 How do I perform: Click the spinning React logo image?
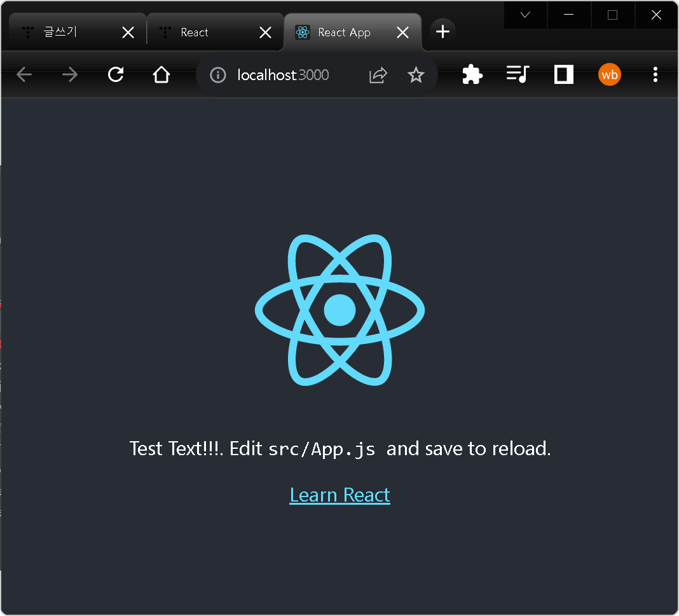pyautogui.click(x=340, y=310)
